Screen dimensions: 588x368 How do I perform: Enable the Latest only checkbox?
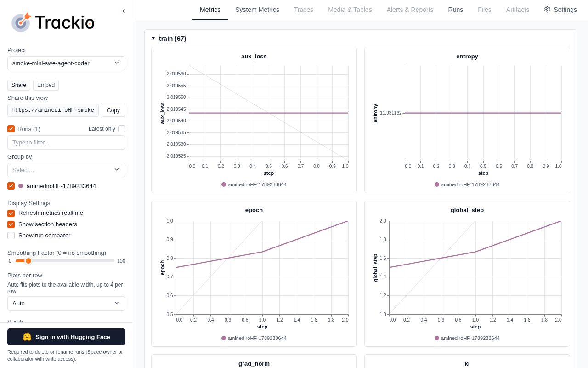122,129
